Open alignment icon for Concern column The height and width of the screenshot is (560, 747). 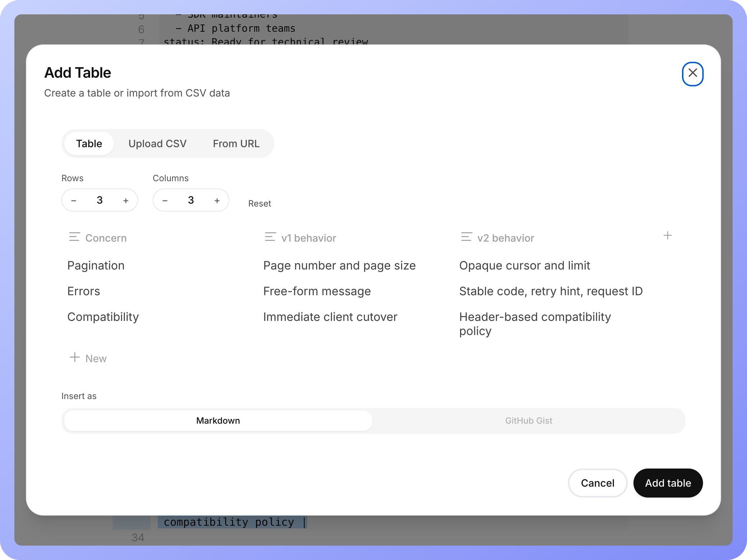tap(74, 237)
